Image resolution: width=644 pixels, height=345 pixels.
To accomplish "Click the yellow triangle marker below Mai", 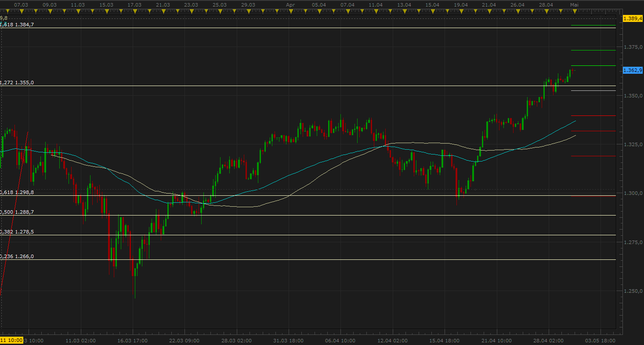I will coord(574,11).
